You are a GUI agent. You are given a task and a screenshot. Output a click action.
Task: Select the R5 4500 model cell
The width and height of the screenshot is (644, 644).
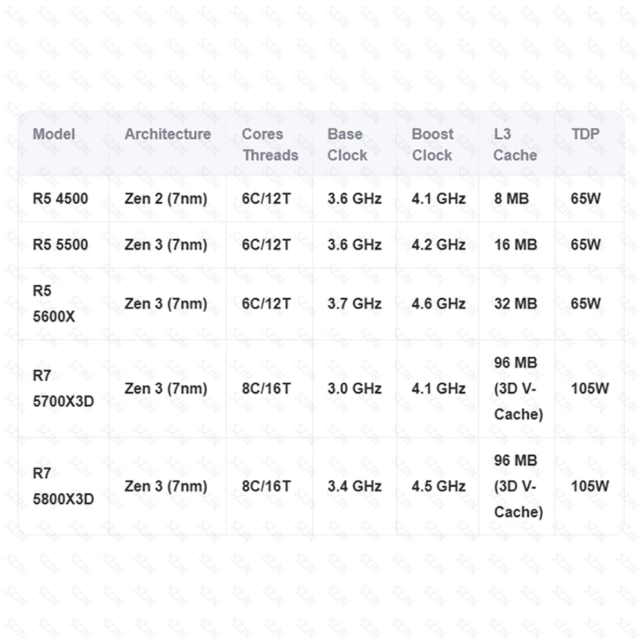61,198
